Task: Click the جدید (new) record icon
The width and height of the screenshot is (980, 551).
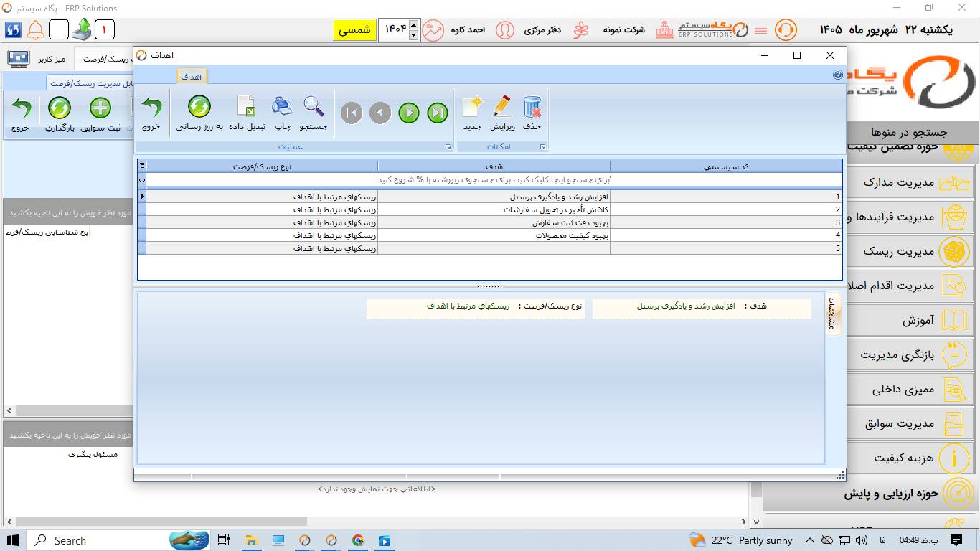Action: 472,108
